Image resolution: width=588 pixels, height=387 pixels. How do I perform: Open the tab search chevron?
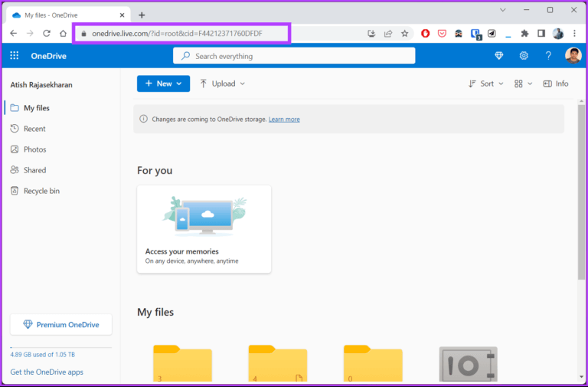coord(503,10)
